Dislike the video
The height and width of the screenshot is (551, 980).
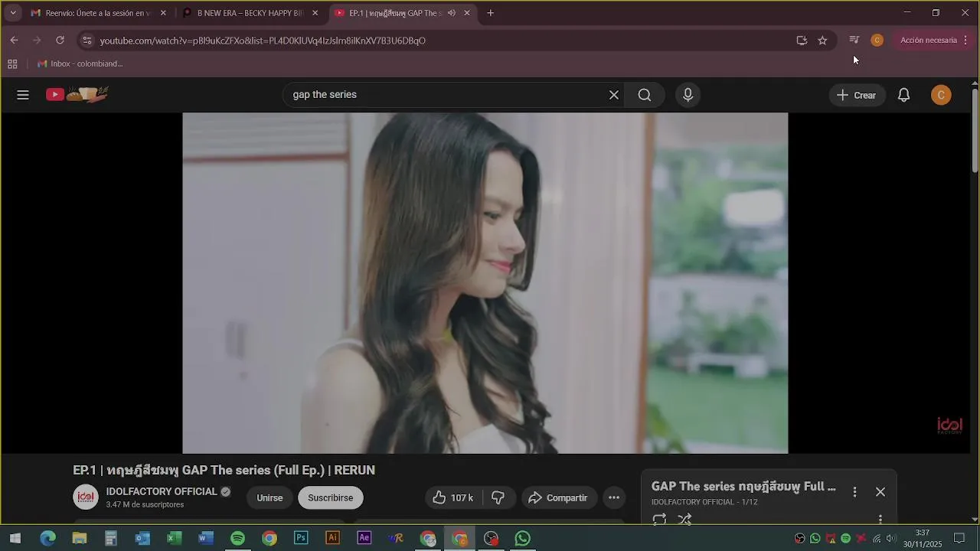pyautogui.click(x=498, y=498)
